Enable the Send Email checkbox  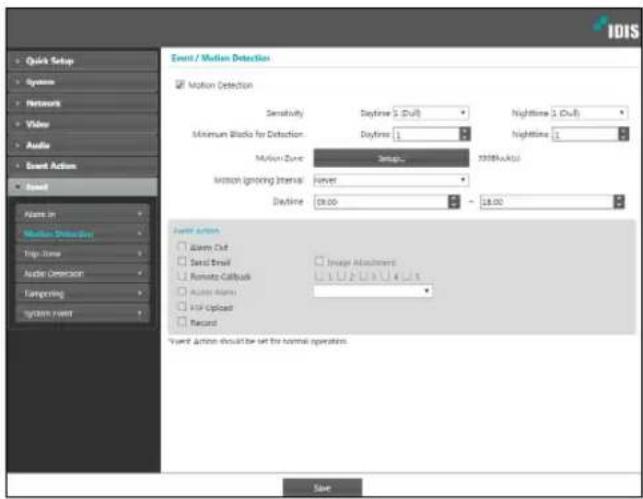point(182,261)
